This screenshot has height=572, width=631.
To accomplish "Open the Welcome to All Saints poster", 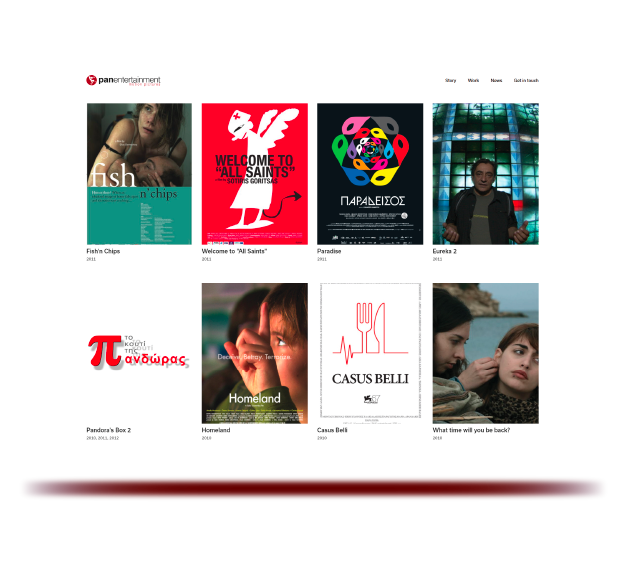I will [x=255, y=173].
